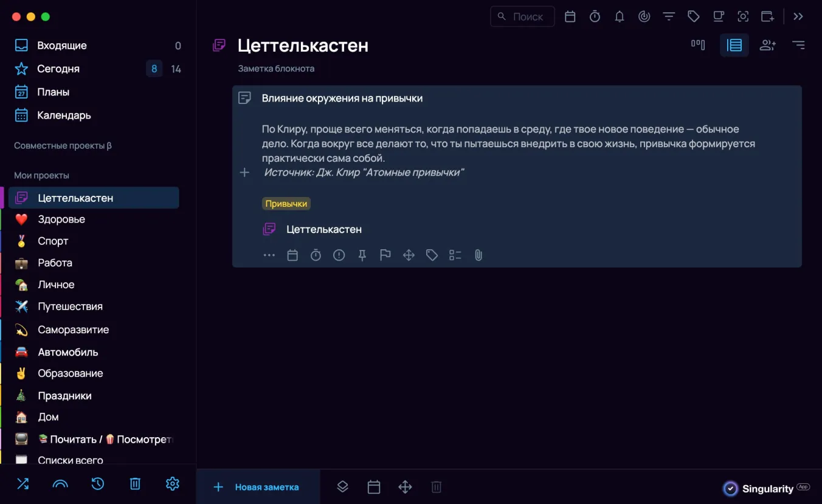Click the note icon beside Влияние окружения title
This screenshot has height=504, width=822.
pyautogui.click(x=244, y=98)
